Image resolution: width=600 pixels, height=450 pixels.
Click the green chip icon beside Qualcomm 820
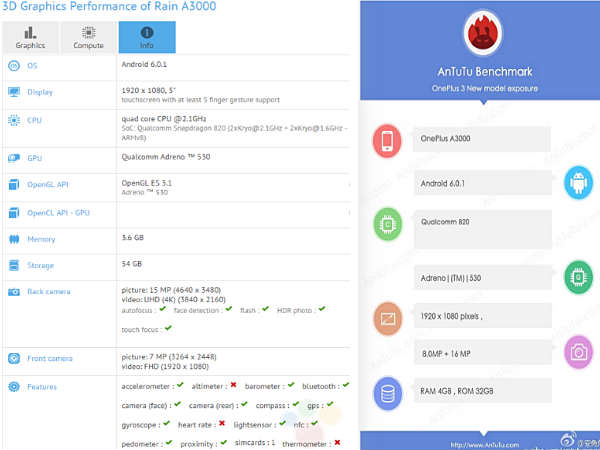(x=388, y=224)
